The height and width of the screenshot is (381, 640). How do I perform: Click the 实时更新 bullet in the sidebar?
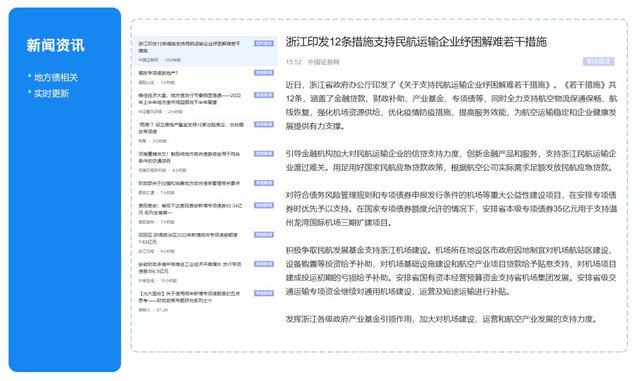click(x=51, y=94)
